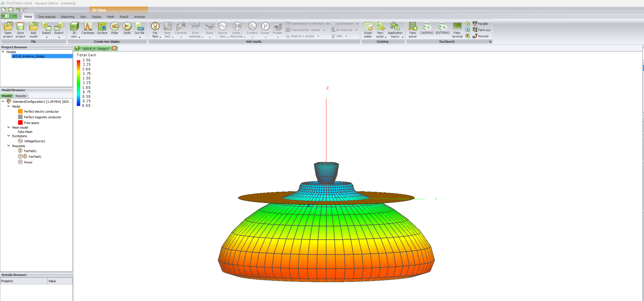Select the Feko Mesh tree item

(x=25, y=132)
